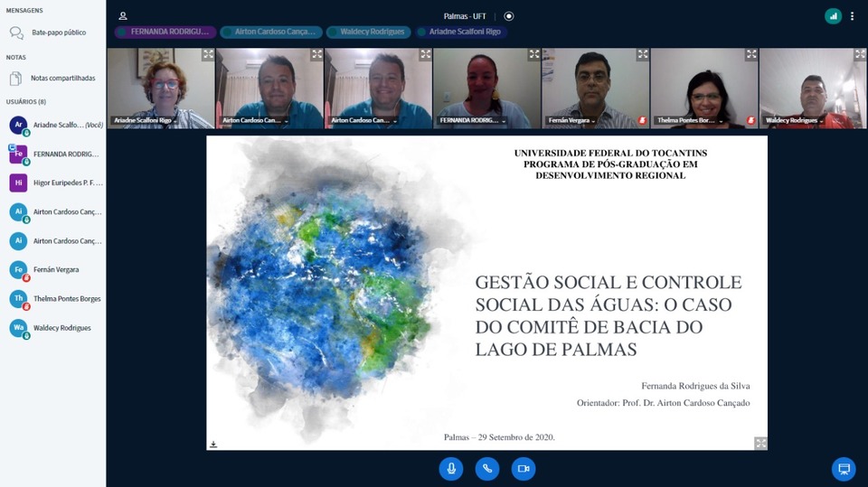Screen dimensions: 868x487
Task: Click FERNANDA RODRIGUES webcam thumbnail
Action: 486,88
